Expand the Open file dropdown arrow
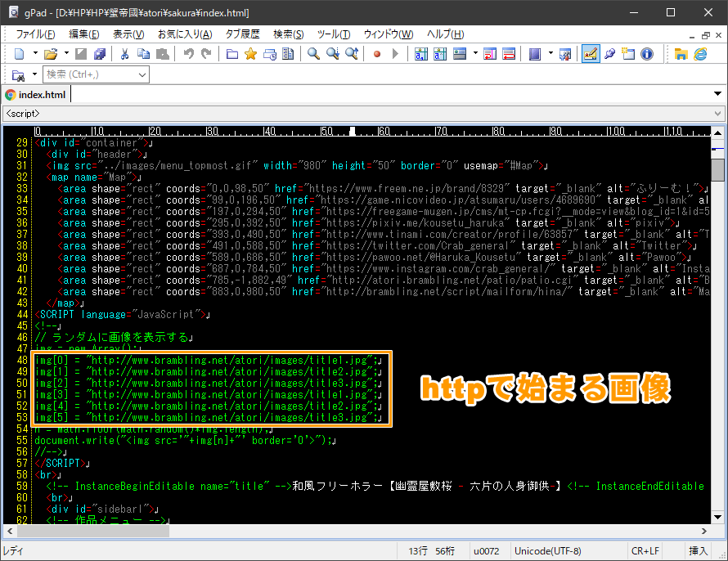 (x=66, y=53)
